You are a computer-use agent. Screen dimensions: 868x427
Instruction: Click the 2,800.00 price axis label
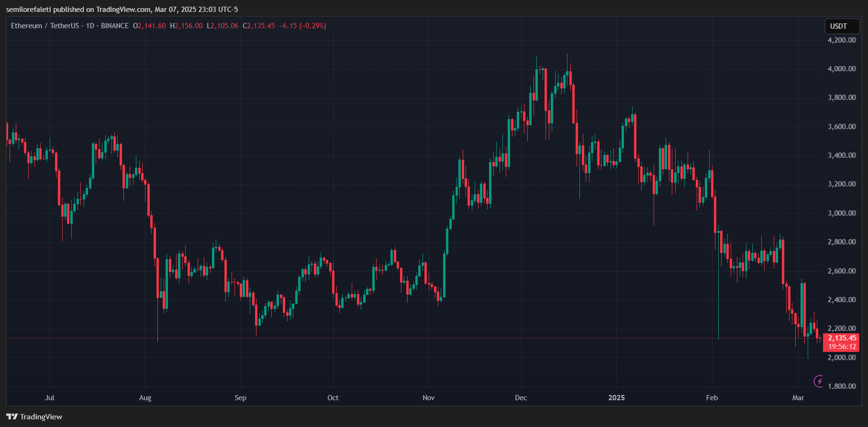[x=842, y=242]
